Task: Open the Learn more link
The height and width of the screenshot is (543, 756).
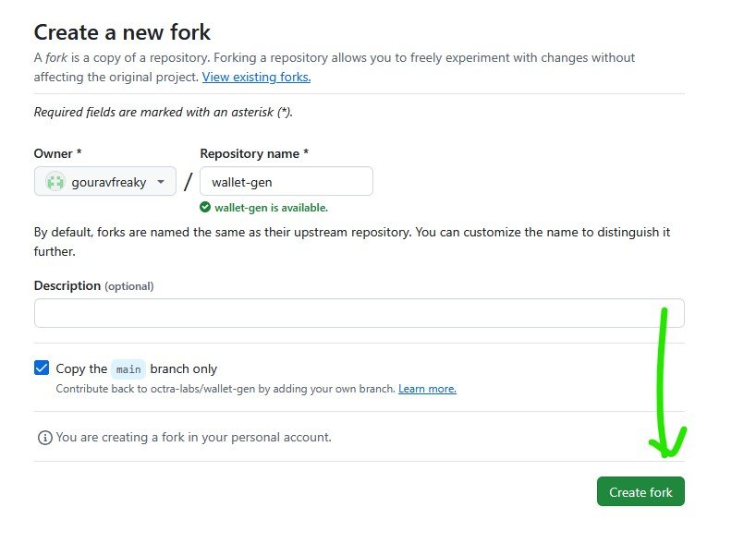Action: coord(427,389)
